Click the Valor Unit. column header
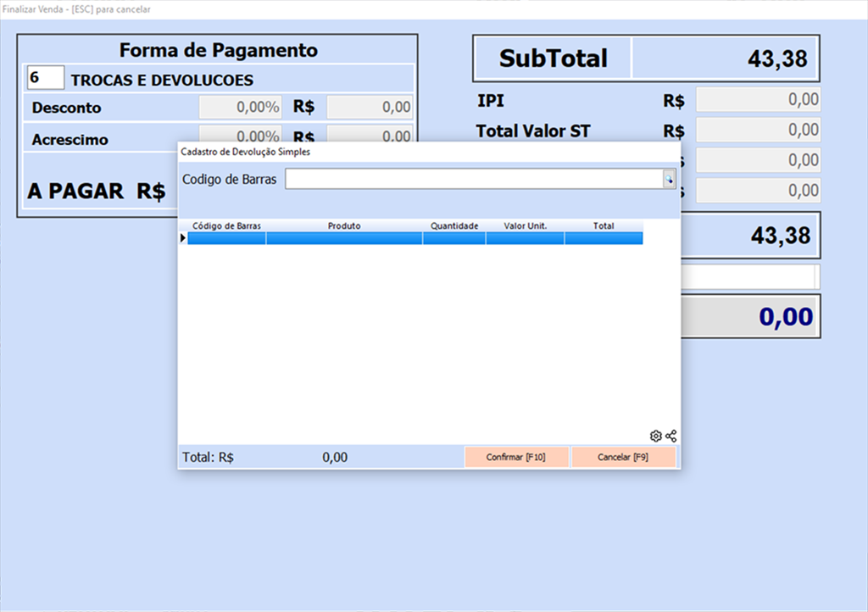 coord(525,226)
